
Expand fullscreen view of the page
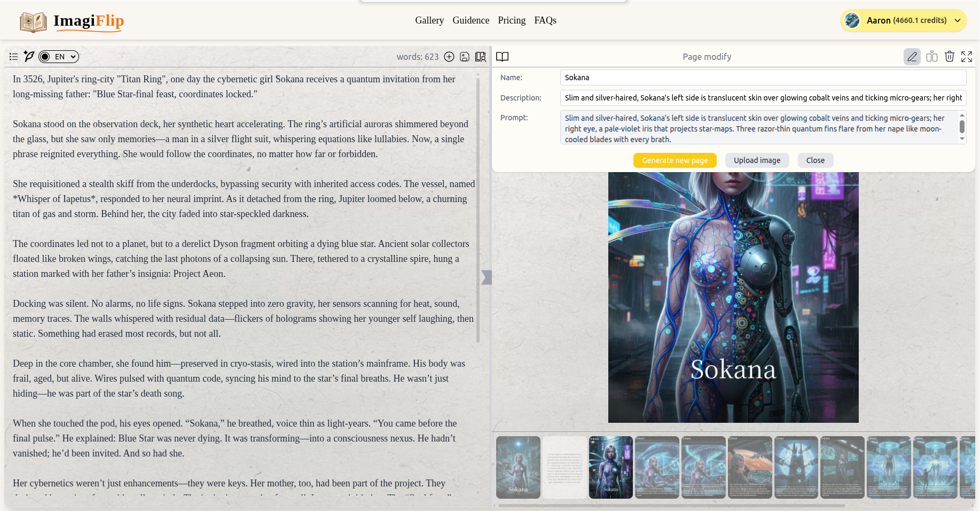point(967,56)
